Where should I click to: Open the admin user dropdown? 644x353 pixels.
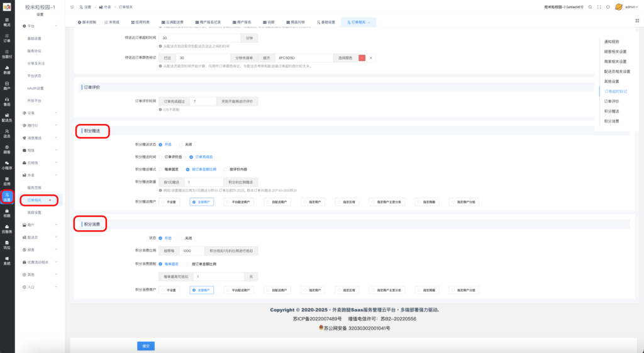(x=631, y=7)
